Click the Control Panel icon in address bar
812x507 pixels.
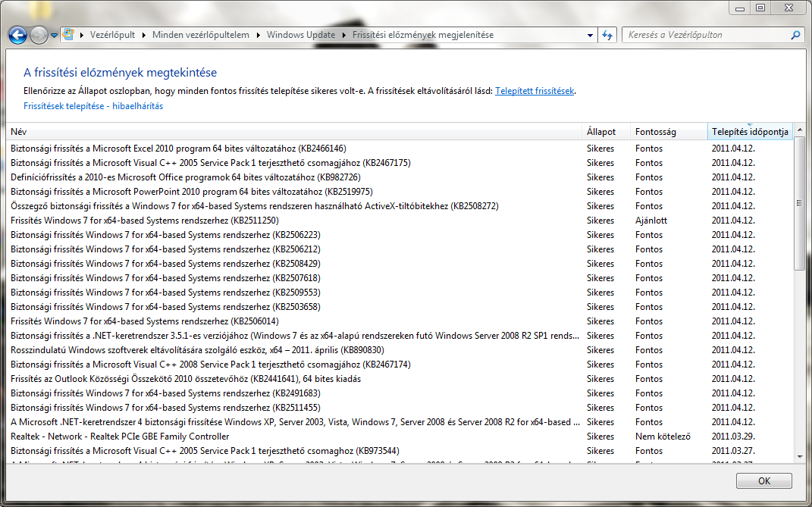tap(67, 35)
